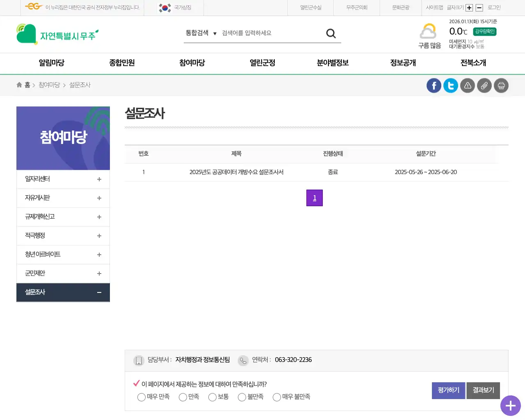Increase font size with the plus control

(x=469, y=7)
